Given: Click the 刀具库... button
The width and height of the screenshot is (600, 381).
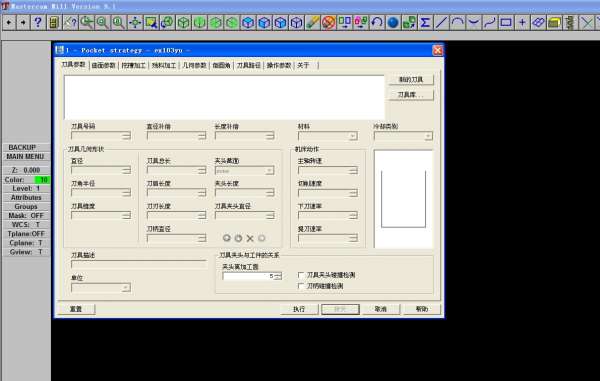Looking at the screenshot, I should pyautogui.click(x=411, y=94).
